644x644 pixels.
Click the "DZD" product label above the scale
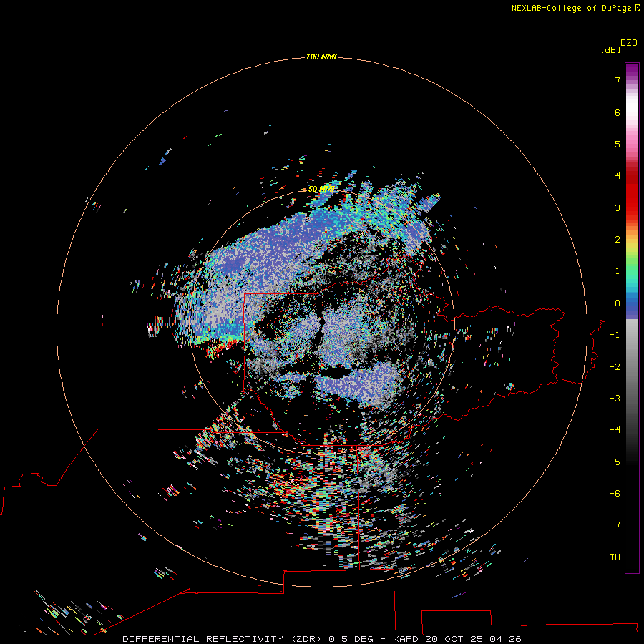pos(629,43)
